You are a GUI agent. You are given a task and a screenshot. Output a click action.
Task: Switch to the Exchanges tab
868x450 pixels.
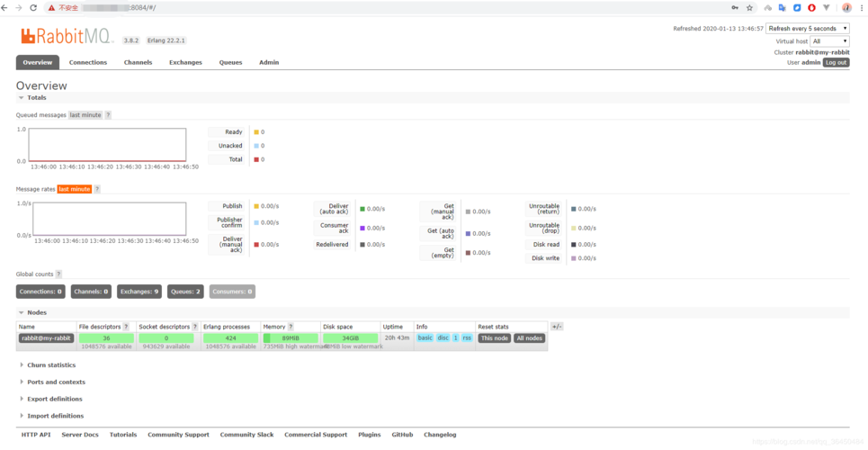(x=185, y=63)
